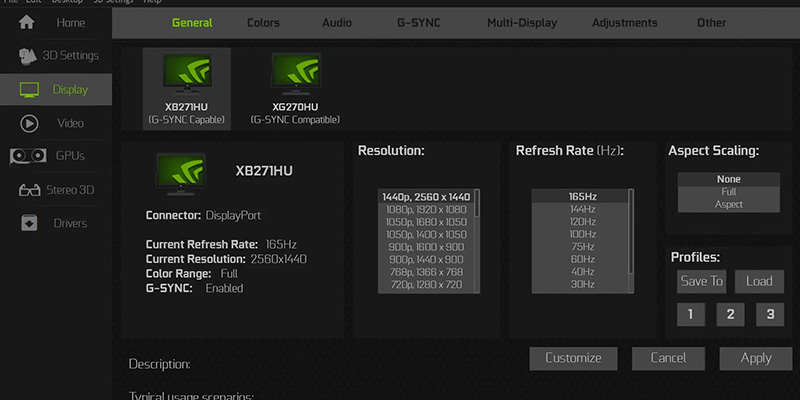Choose 100Hz refresh rate
The width and height of the screenshot is (800, 400).
(x=580, y=234)
